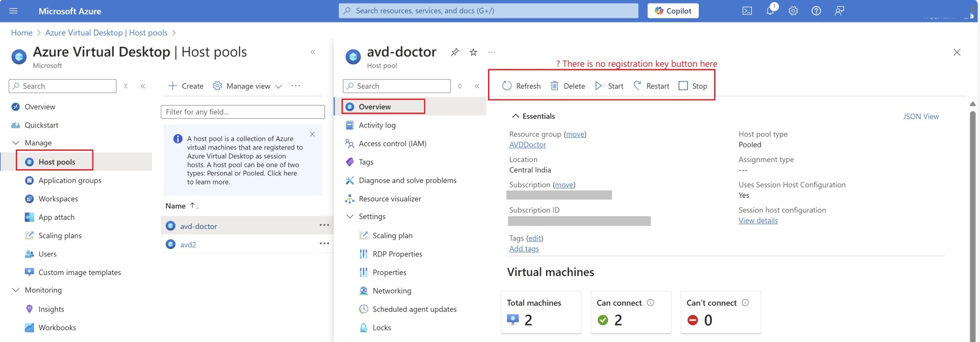Viewport: 980px width, 342px height.
Task: Open App attach
Action: click(x=57, y=217)
